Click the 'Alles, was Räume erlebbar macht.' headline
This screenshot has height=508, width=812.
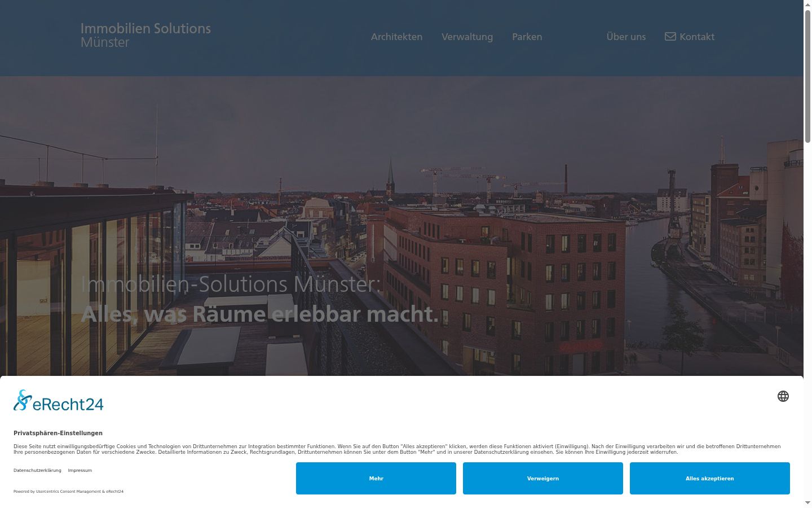[260, 314]
